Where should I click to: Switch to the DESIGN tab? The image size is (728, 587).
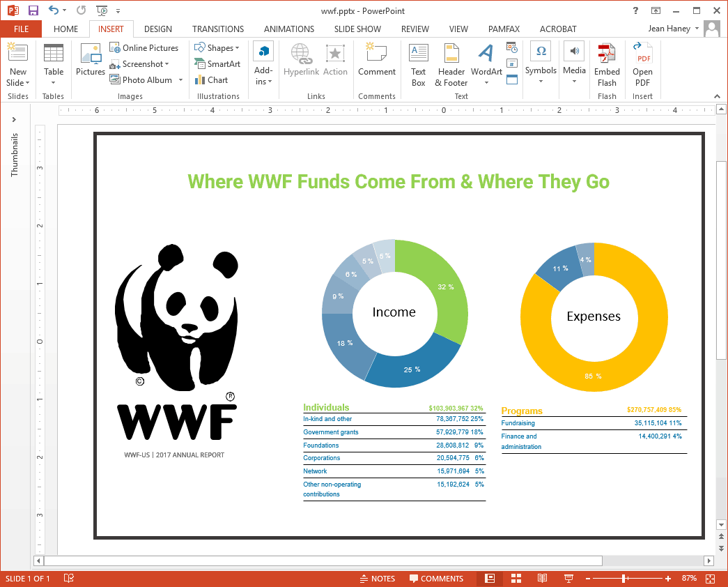[x=158, y=29]
